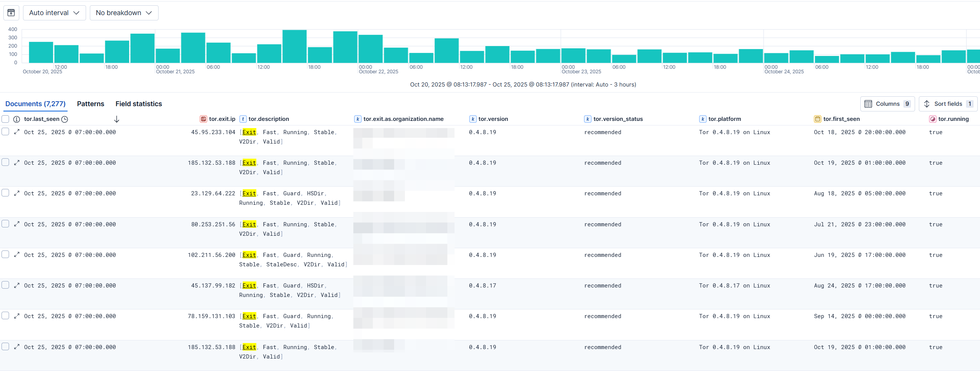Click the tallest histogram bar near 18:00 Oct 21
Viewport: 980px width, 371px height.
tap(294, 46)
